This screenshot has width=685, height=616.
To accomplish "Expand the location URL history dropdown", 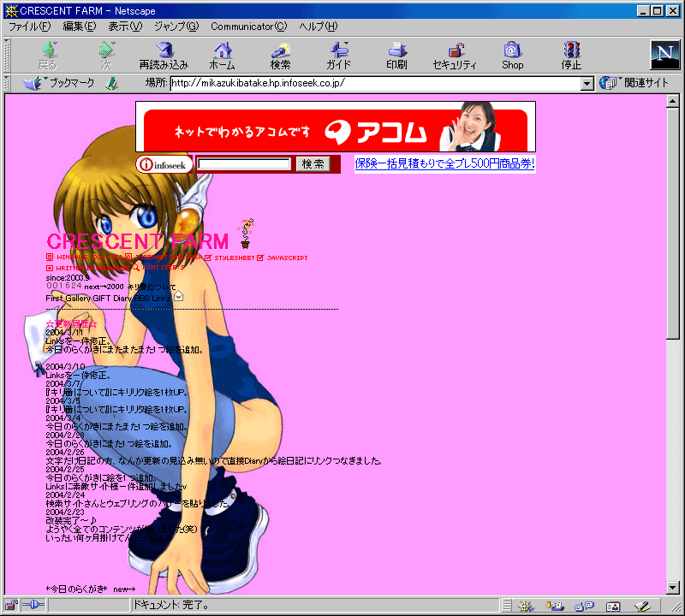I will (x=587, y=83).
